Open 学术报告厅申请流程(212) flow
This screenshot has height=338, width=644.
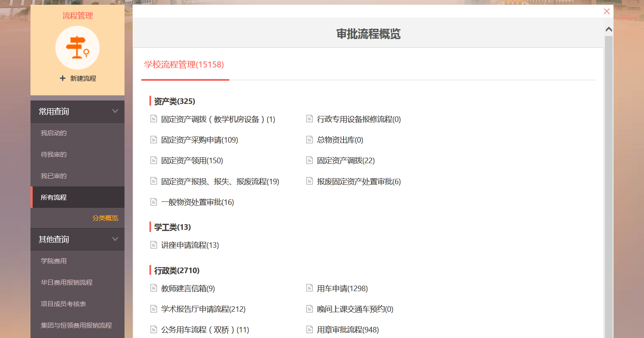point(203,309)
